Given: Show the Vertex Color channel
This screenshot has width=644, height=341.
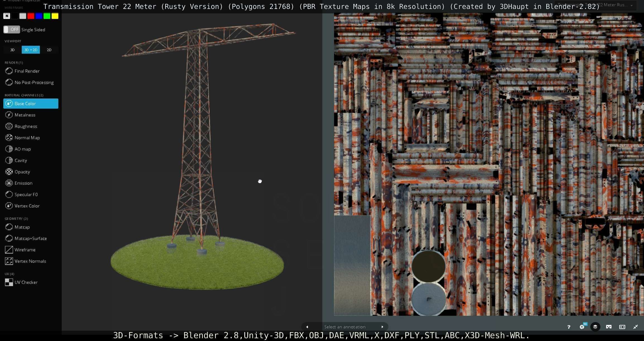Looking at the screenshot, I should pyautogui.click(x=31, y=206).
